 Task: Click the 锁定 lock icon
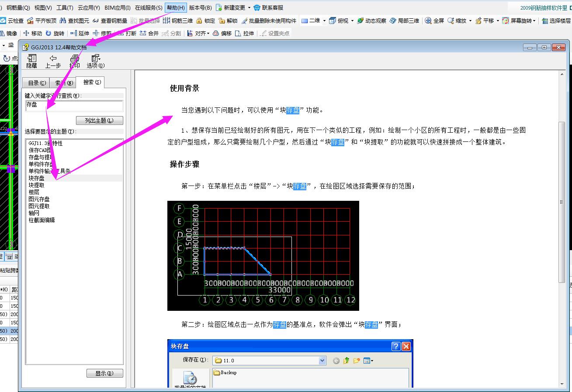199,21
